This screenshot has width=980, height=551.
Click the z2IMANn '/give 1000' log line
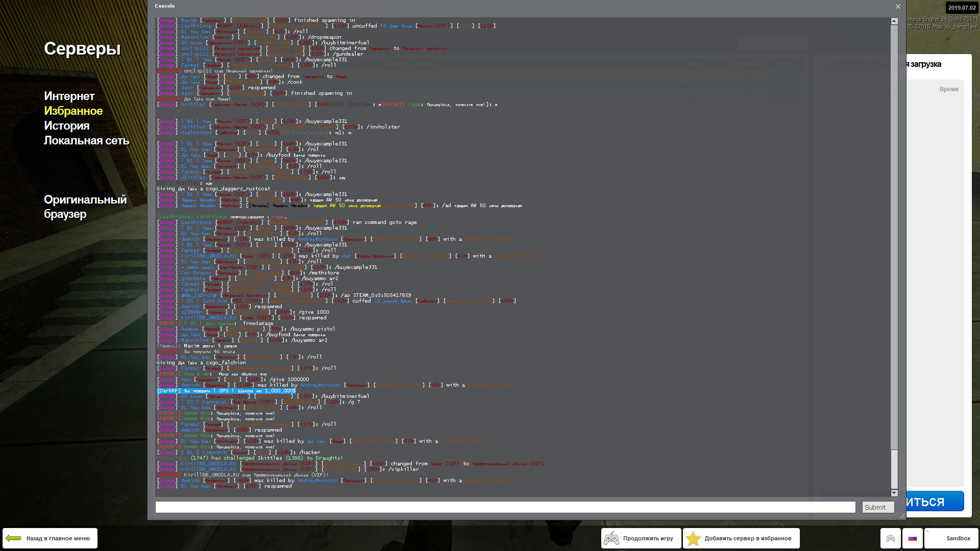[243, 312]
